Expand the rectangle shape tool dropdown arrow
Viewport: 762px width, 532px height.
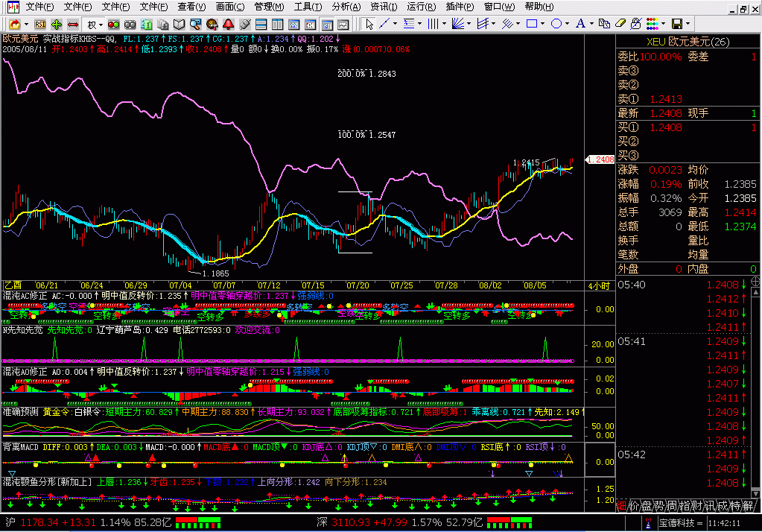542,24
